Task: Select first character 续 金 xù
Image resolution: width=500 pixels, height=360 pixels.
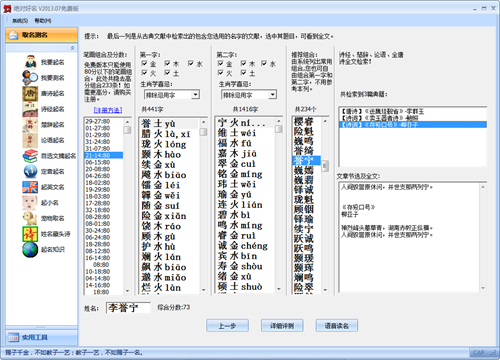Action: point(169,165)
